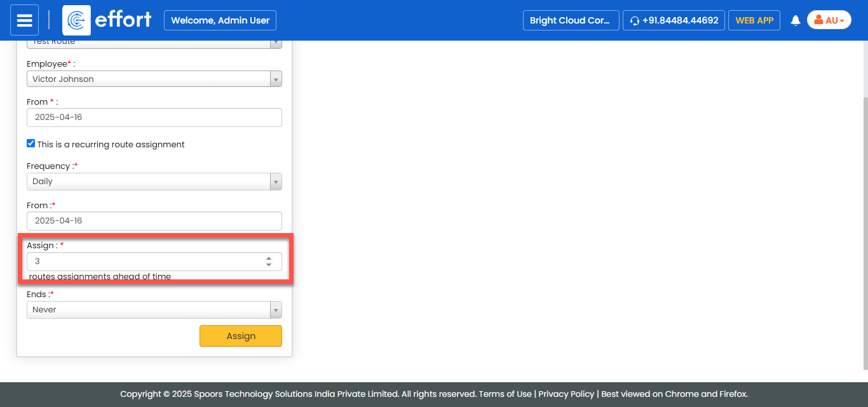Expand the Employee dropdown showing Victor Johnson
Viewport: 868px width, 407px height.
154,79
